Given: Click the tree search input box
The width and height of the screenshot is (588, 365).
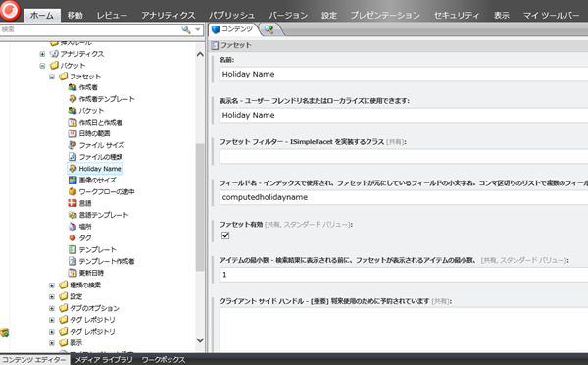Looking at the screenshot, I should pos(90,29).
